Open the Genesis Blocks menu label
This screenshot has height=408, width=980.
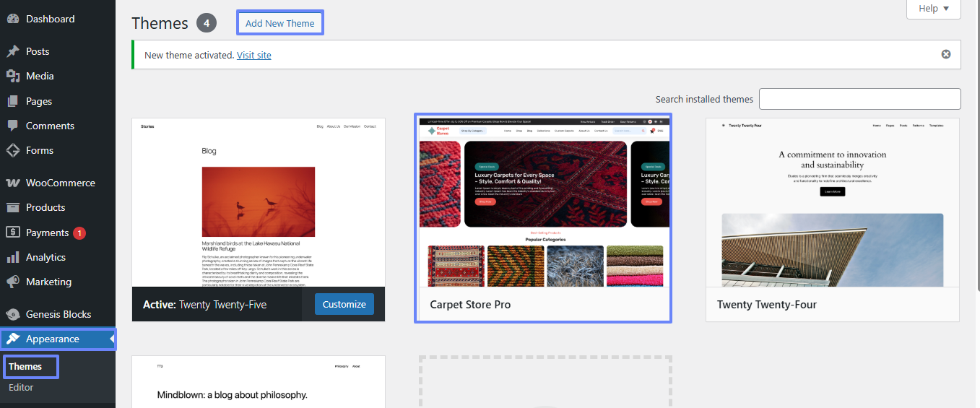pos(58,314)
